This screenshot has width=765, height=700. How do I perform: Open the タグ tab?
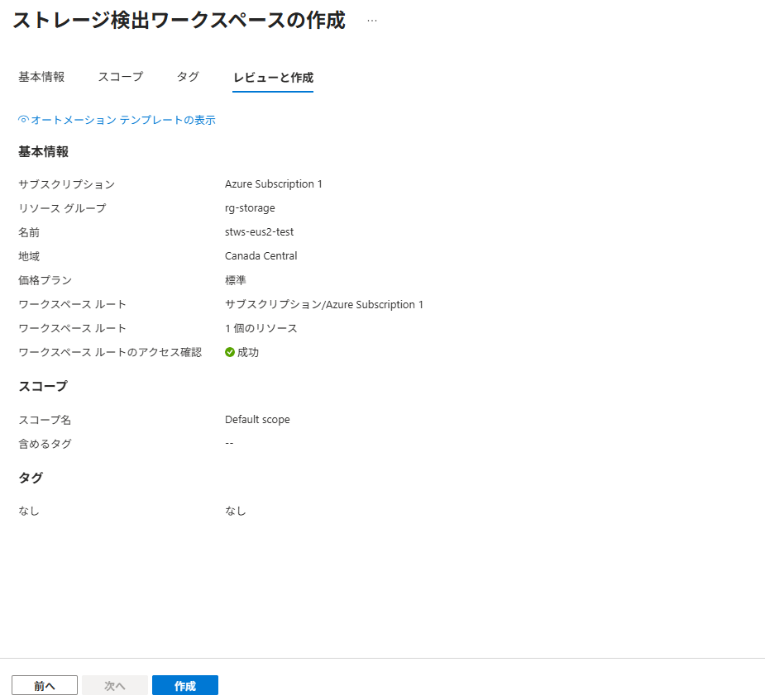[x=188, y=77]
